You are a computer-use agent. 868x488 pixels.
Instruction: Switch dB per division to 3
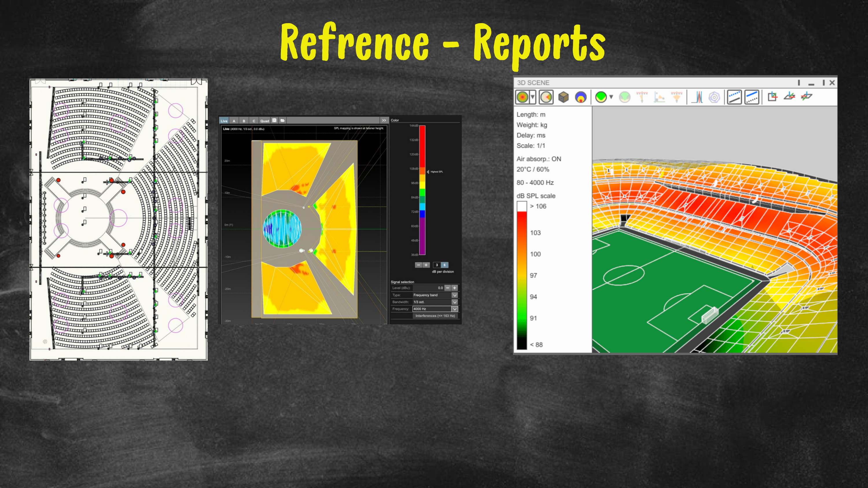tap(437, 265)
